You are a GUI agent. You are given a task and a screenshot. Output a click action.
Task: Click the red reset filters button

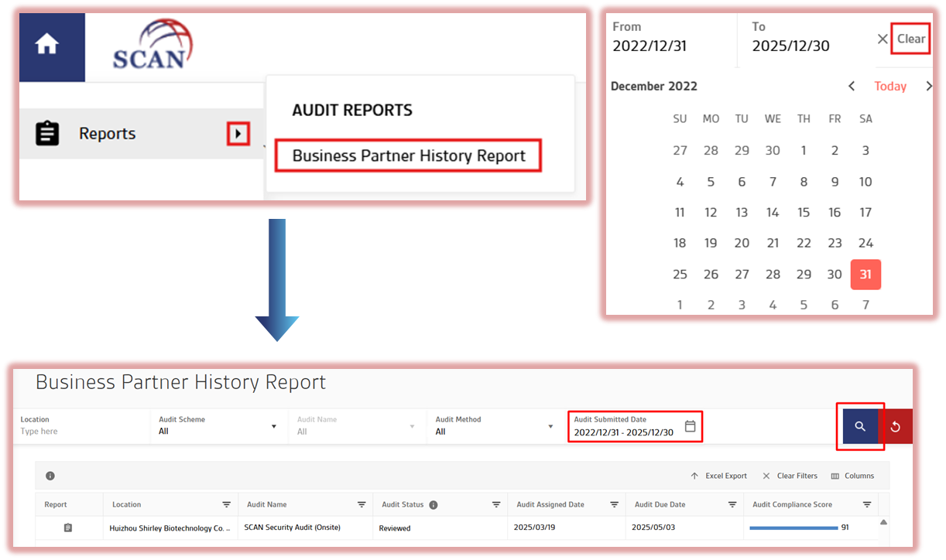pyautogui.click(x=896, y=426)
